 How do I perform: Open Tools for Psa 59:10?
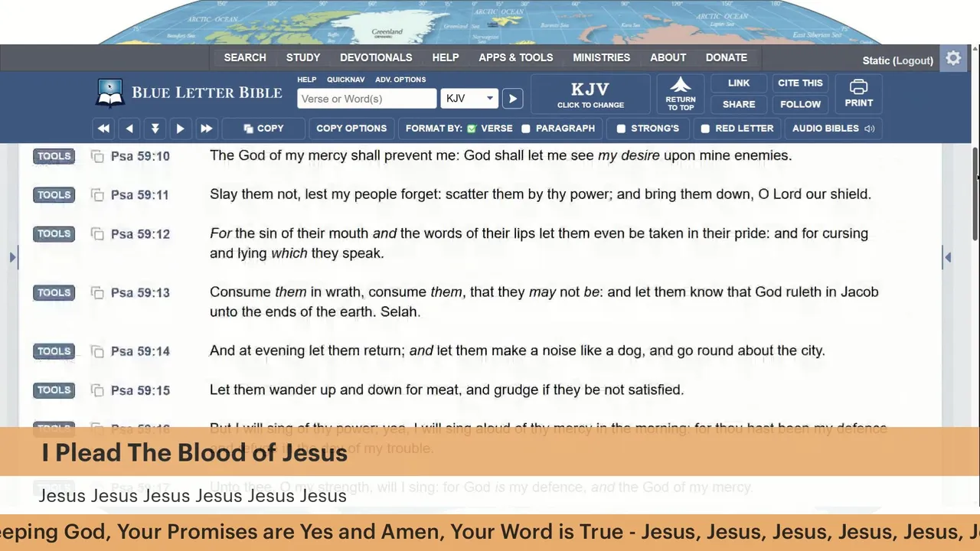point(54,156)
